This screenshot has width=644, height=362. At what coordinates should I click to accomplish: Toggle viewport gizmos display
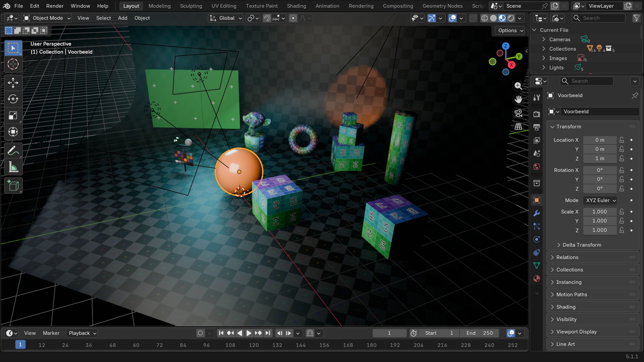point(432,18)
